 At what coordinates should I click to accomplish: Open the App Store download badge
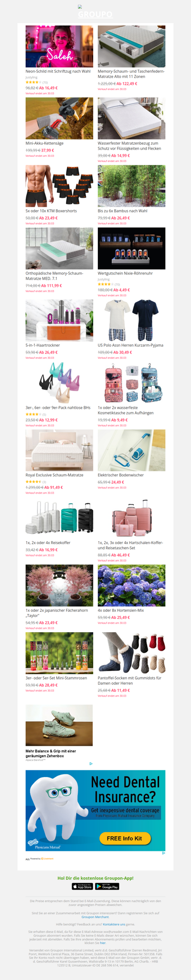click(82, 886)
